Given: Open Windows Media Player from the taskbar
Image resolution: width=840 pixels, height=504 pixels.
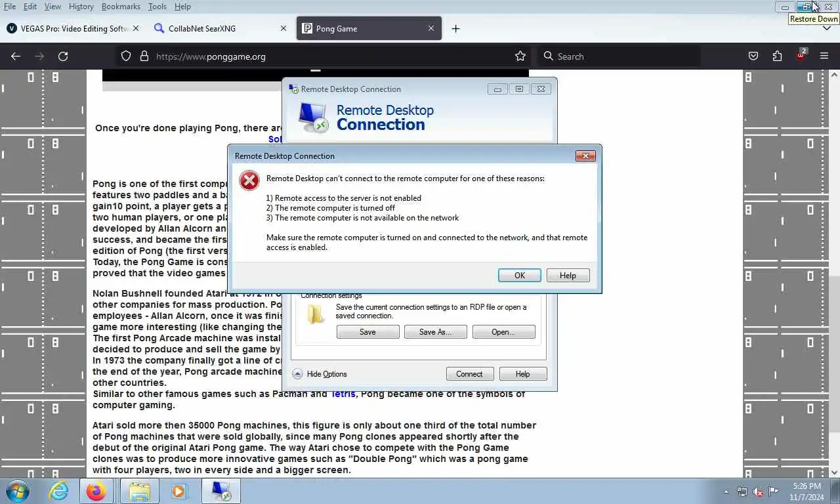Looking at the screenshot, I should pos(178,492).
